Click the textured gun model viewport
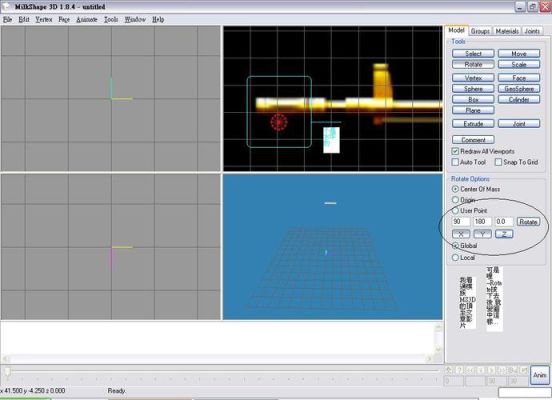 [x=333, y=99]
